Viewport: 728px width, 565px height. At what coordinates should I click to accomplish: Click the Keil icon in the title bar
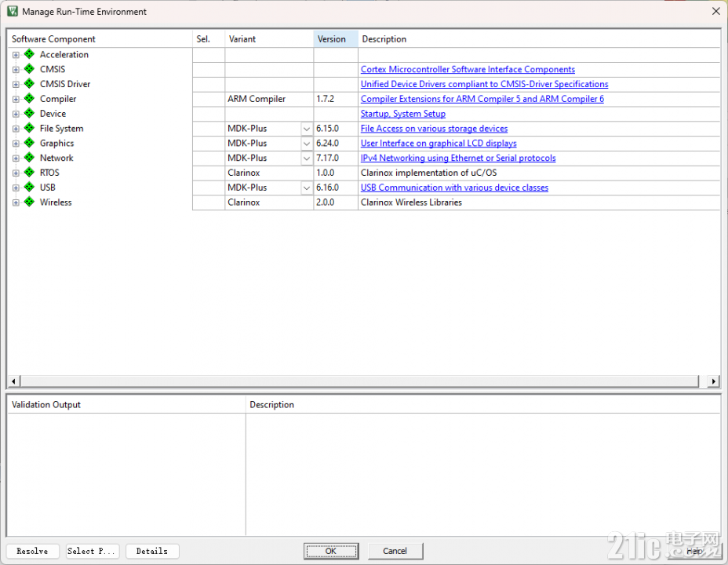pos(12,11)
